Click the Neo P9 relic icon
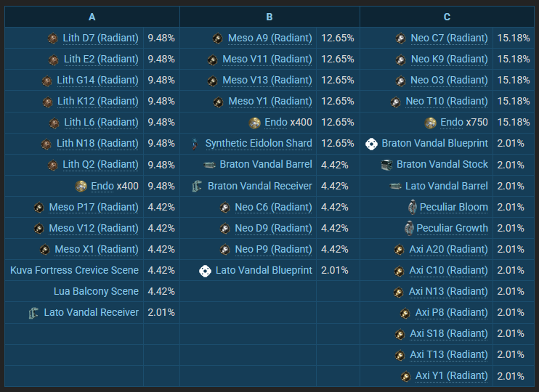539x392 pixels. coord(224,250)
